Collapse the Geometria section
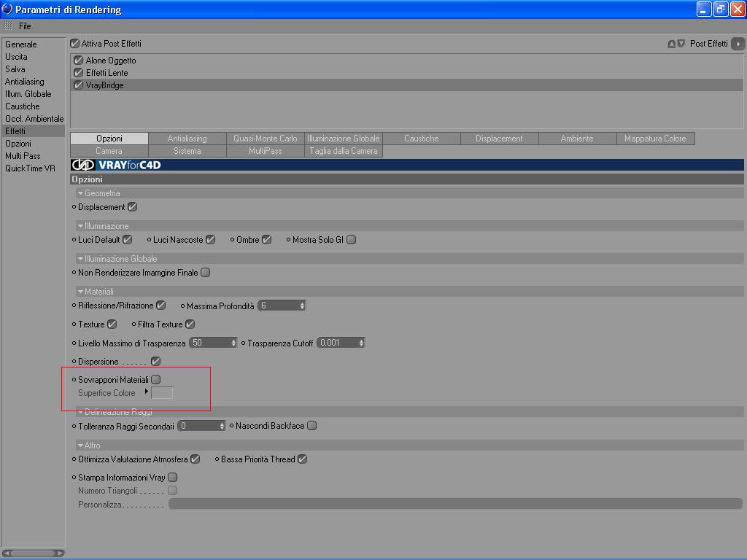 click(x=80, y=193)
